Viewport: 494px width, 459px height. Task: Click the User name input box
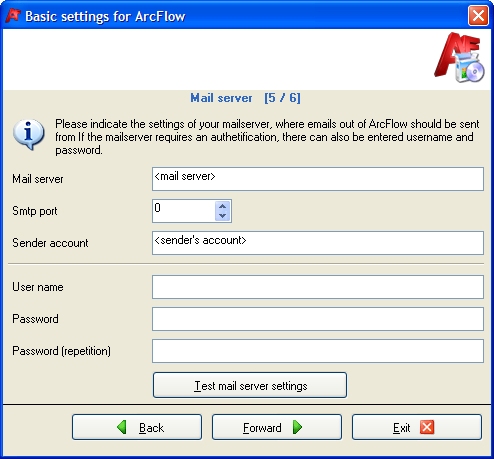tap(318, 287)
